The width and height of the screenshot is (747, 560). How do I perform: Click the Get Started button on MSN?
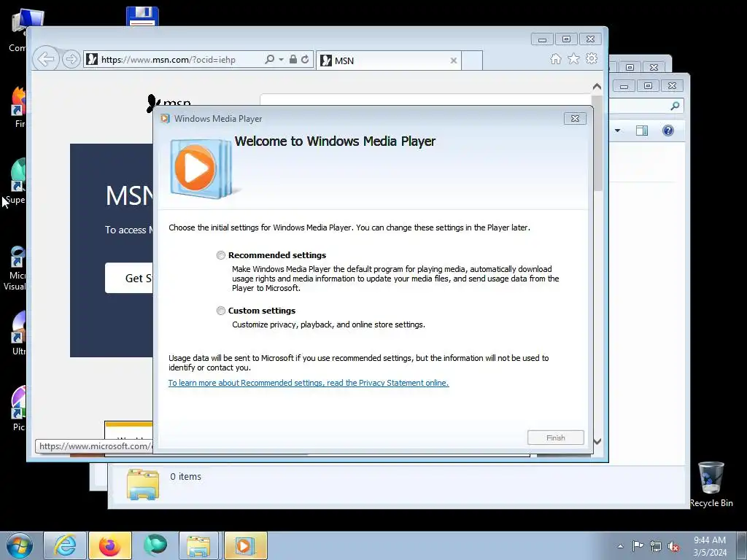click(x=128, y=278)
